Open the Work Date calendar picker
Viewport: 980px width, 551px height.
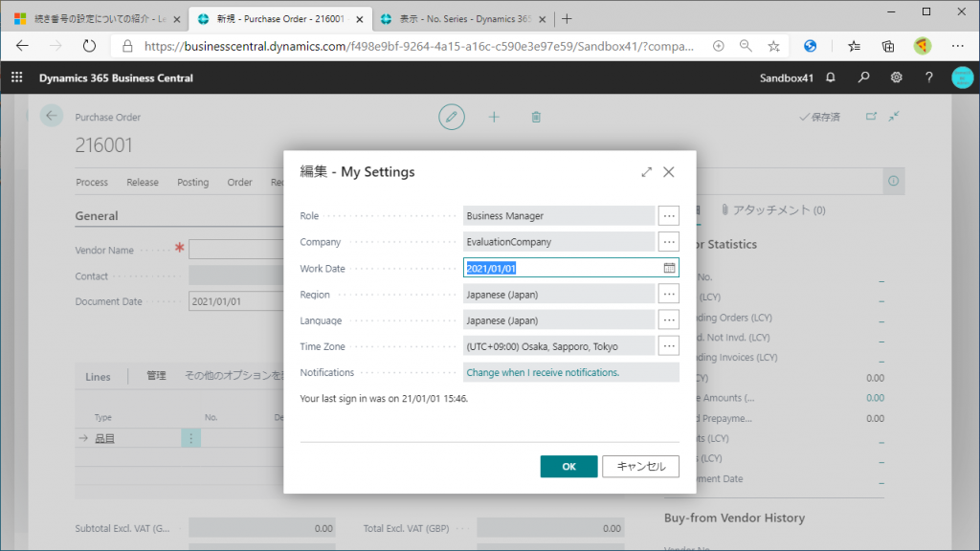pyautogui.click(x=669, y=268)
